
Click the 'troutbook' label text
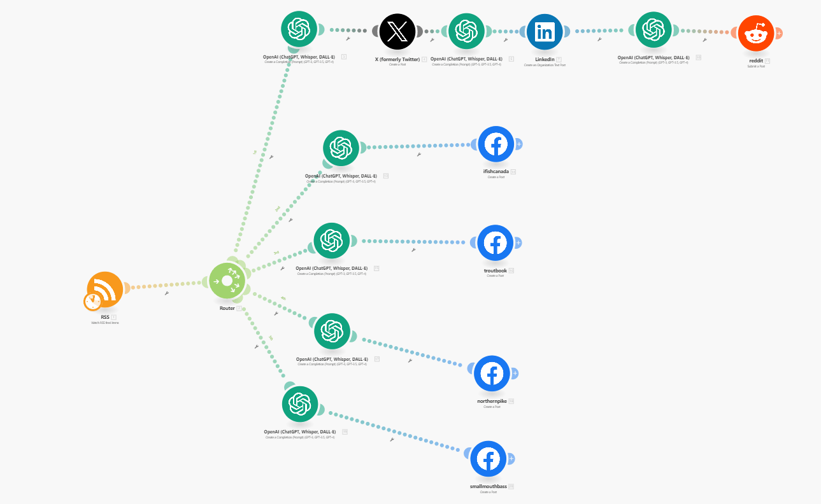495,270
